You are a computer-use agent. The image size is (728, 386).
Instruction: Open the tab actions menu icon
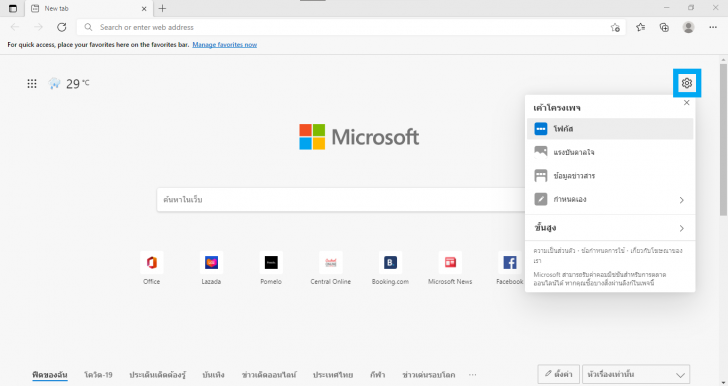13,8
